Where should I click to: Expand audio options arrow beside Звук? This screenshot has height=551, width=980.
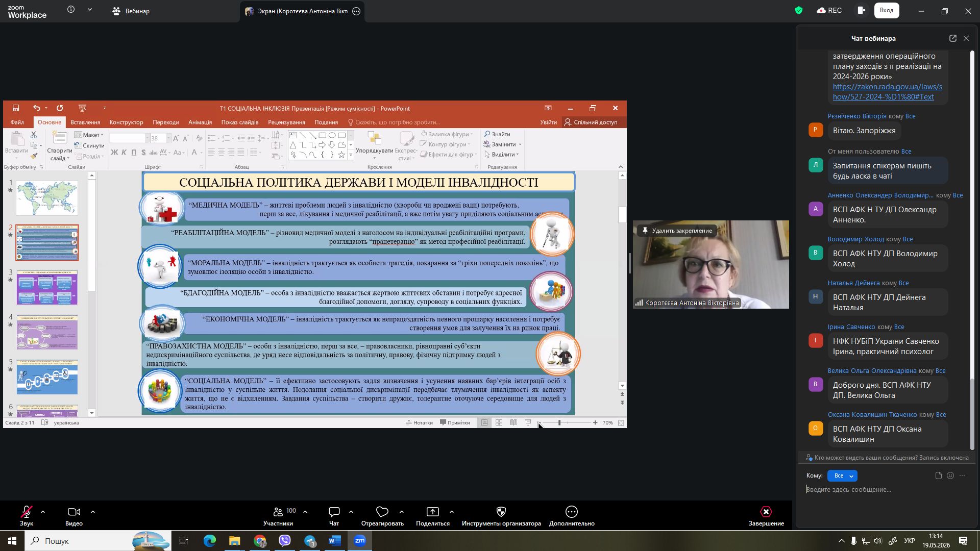pos(43,512)
